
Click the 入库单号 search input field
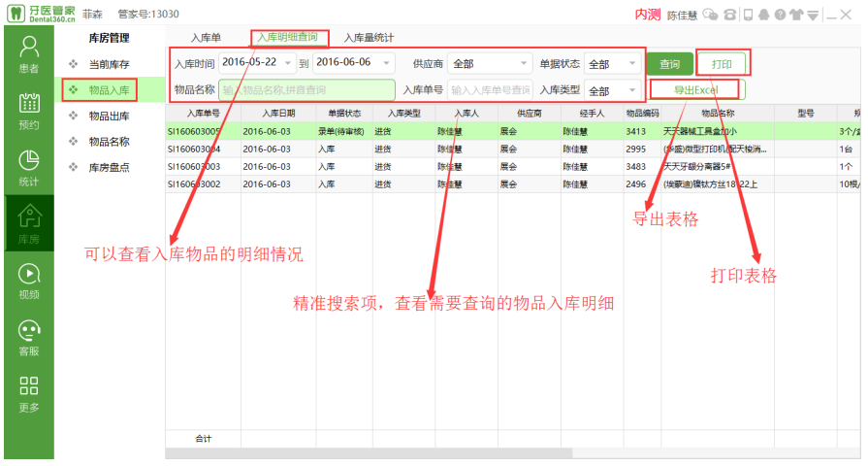click(x=490, y=89)
